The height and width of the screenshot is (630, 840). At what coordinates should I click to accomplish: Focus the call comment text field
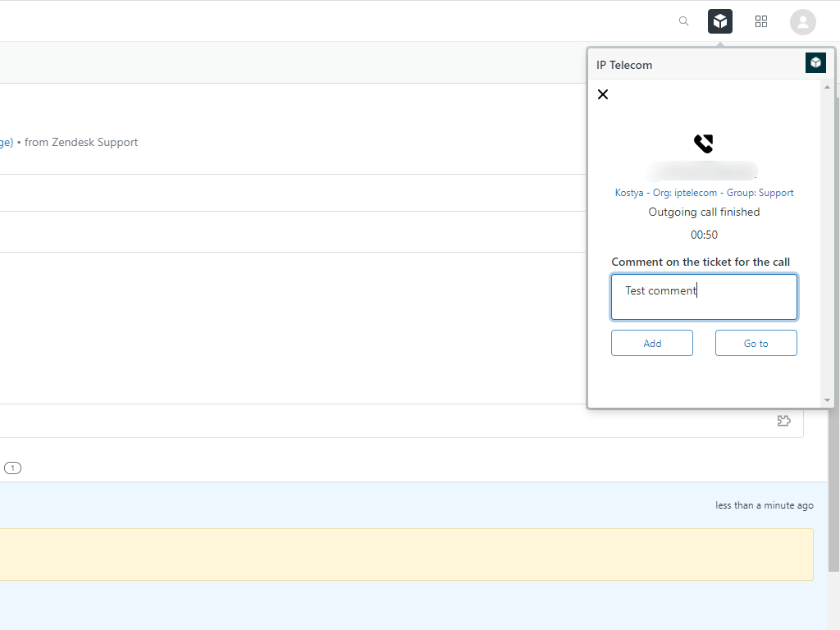pyautogui.click(x=704, y=297)
